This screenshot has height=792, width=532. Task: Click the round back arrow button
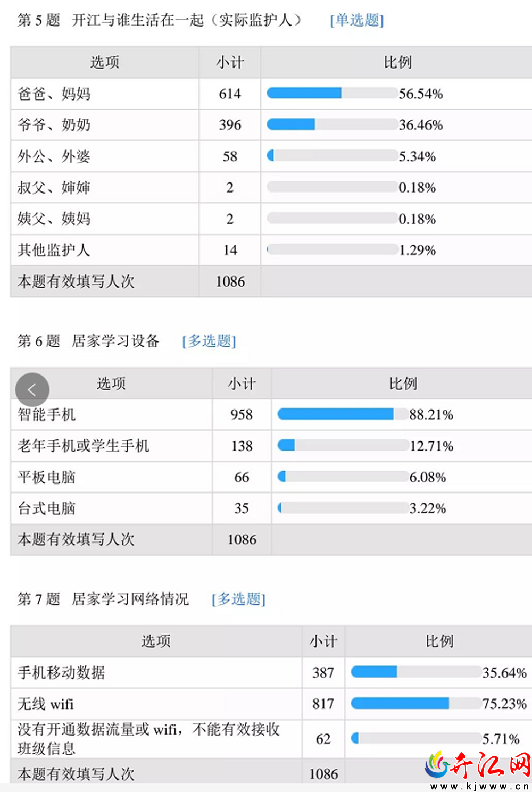click(32, 390)
